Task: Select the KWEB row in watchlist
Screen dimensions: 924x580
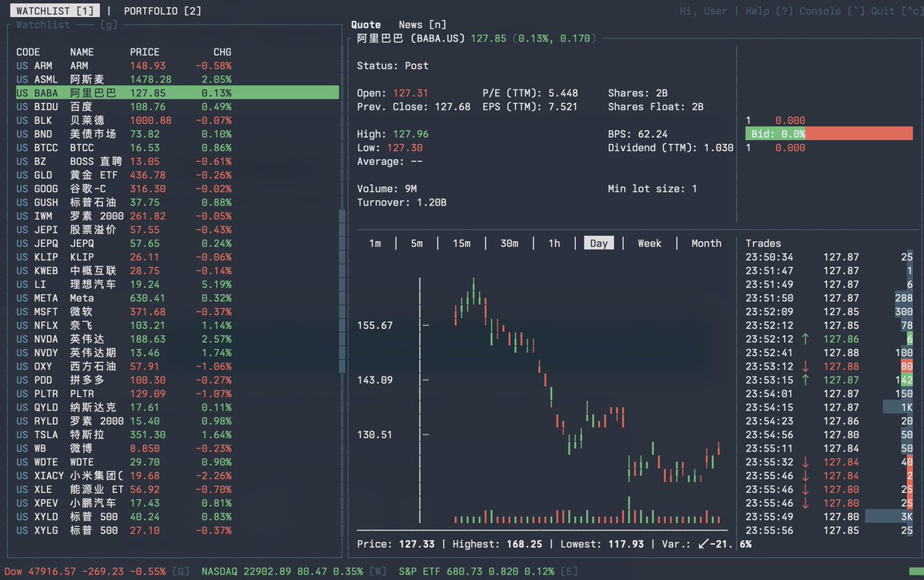Action: [177, 271]
